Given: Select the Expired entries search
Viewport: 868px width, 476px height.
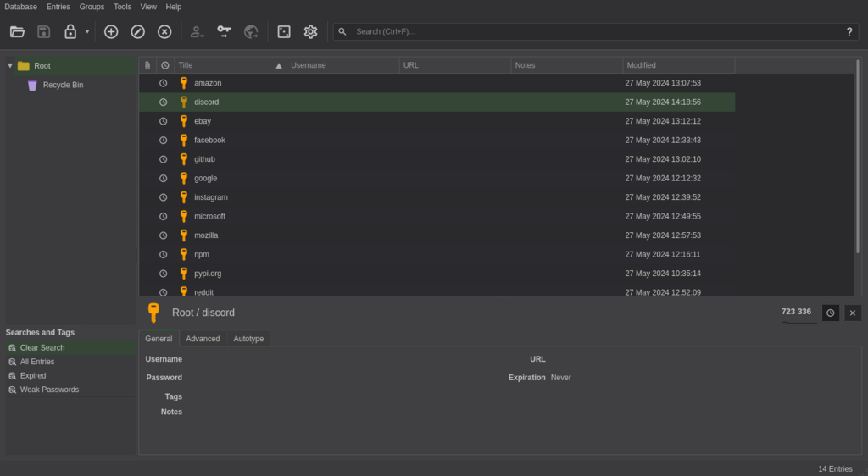Looking at the screenshot, I should tap(33, 375).
